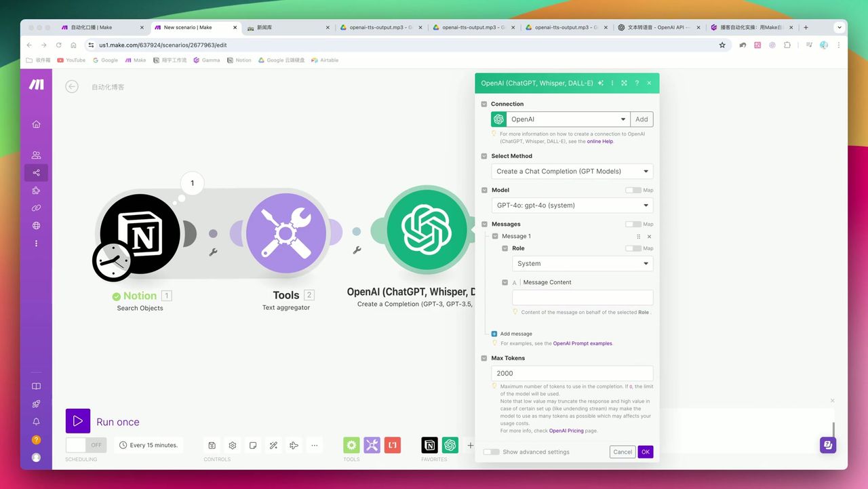Image resolution: width=868 pixels, height=489 pixels.
Task: Select the green Tools icon in Tools bar
Action: coord(351,445)
